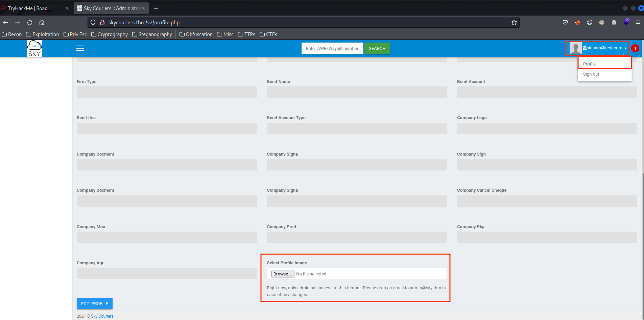Click the user avatar image
This screenshot has width=644, height=320.
575,48
